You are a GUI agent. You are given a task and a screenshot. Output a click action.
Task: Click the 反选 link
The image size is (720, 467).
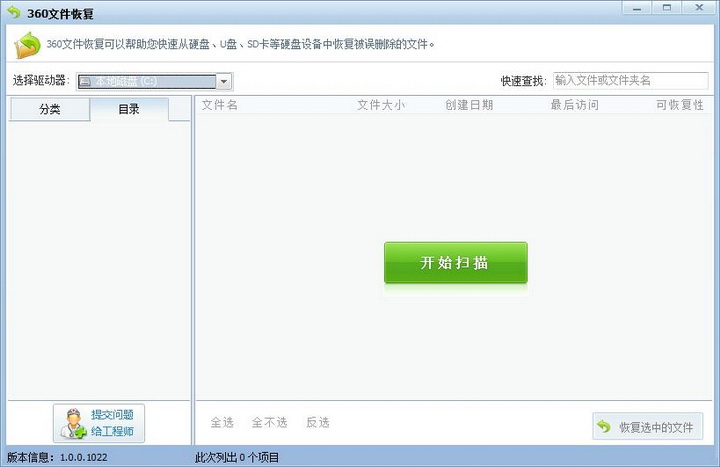coord(318,422)
